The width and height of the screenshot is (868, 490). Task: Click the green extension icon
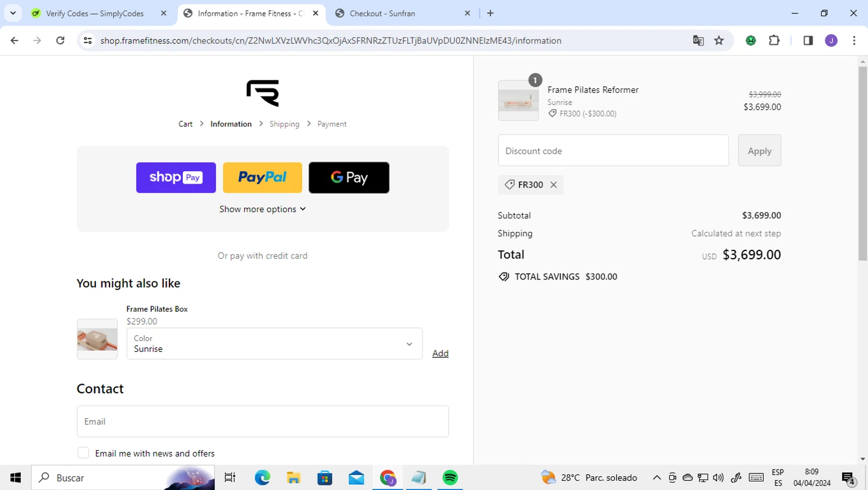751,40
